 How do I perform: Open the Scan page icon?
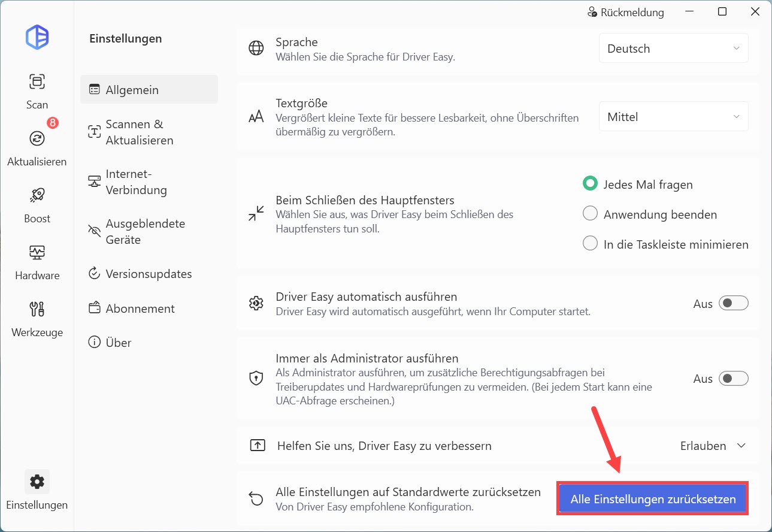[x=37, y=81]
